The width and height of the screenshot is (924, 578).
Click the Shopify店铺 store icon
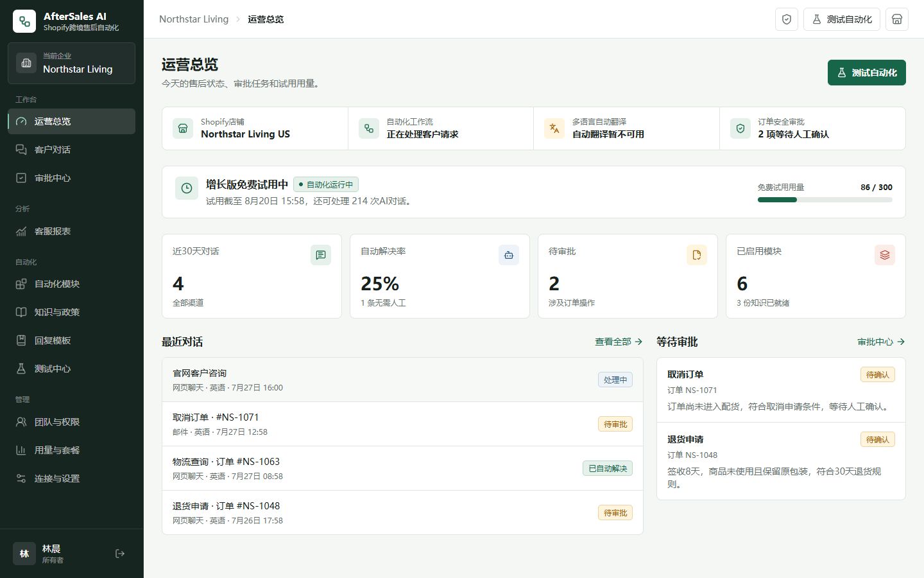183,128
